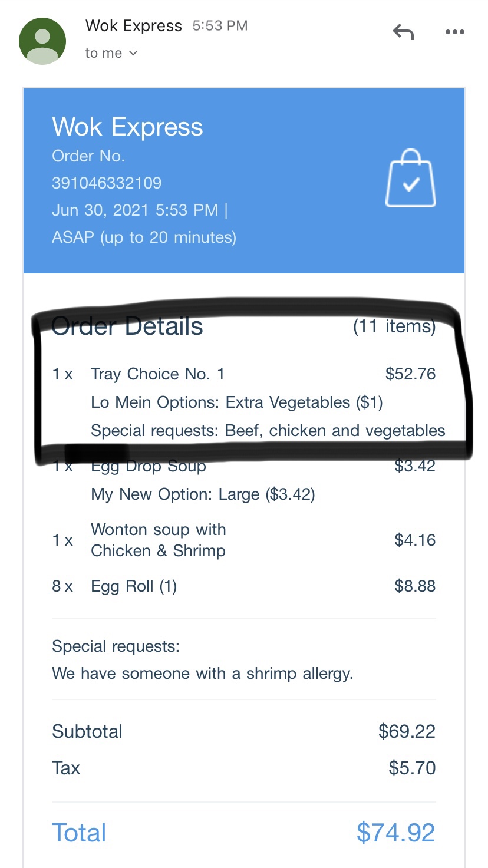Image resolution: width=488 pixels, height=868 pixels.
Task: Tap the Wok Express banner title
Action: [127, 127]
